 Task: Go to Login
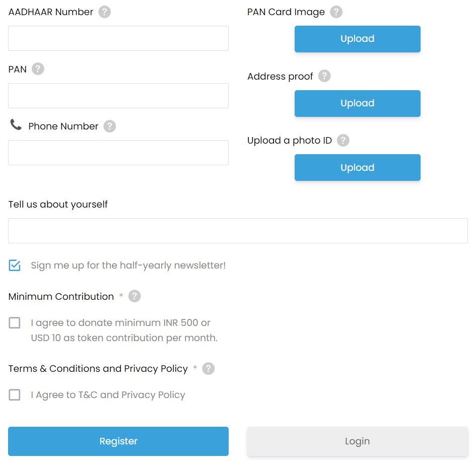(357, 441)
